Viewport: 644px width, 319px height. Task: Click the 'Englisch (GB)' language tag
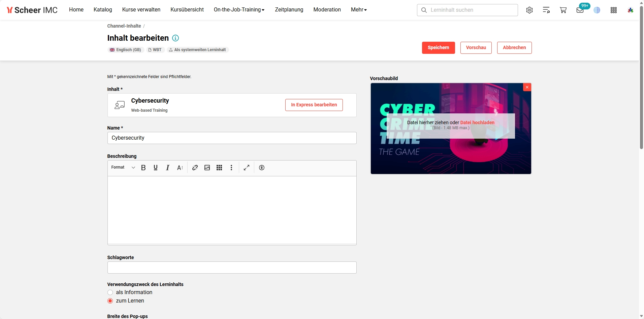coord(126,50)
